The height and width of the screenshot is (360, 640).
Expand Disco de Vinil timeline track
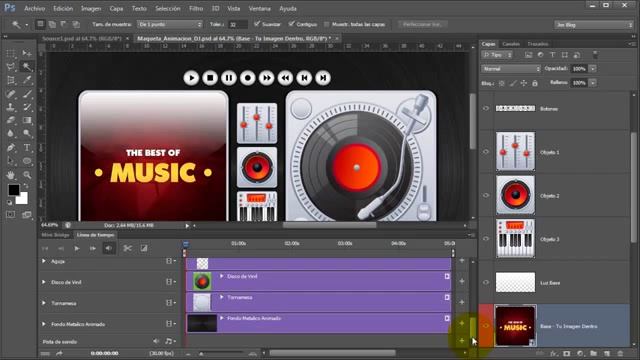(x=44, y=282)
